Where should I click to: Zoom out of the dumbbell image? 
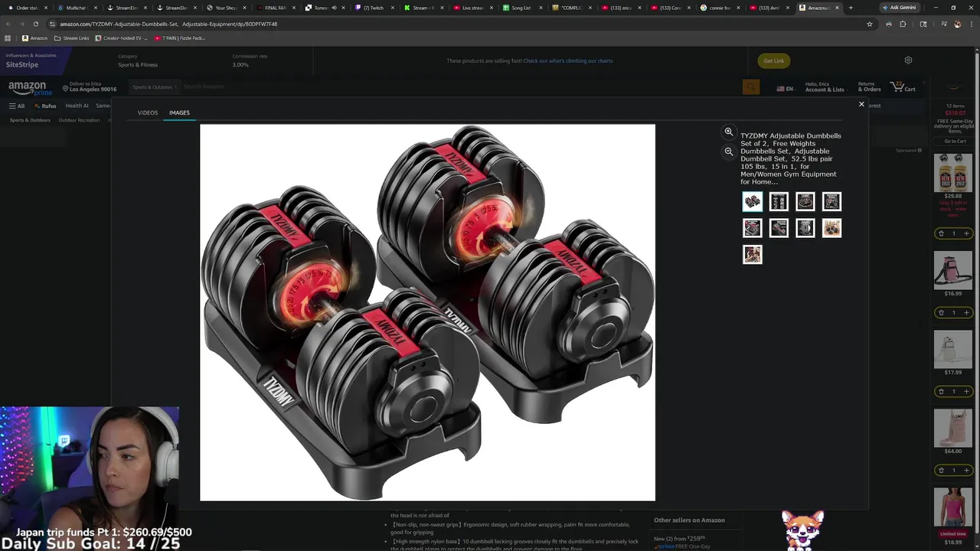(x=729, y=152)
